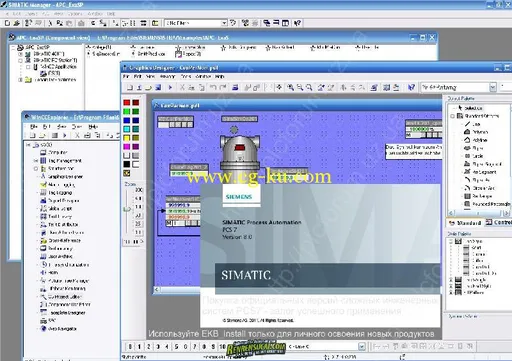This screenshot has width=512, height=361.
Task: Select the Line object in Object Palette
Action: [472, 124]
